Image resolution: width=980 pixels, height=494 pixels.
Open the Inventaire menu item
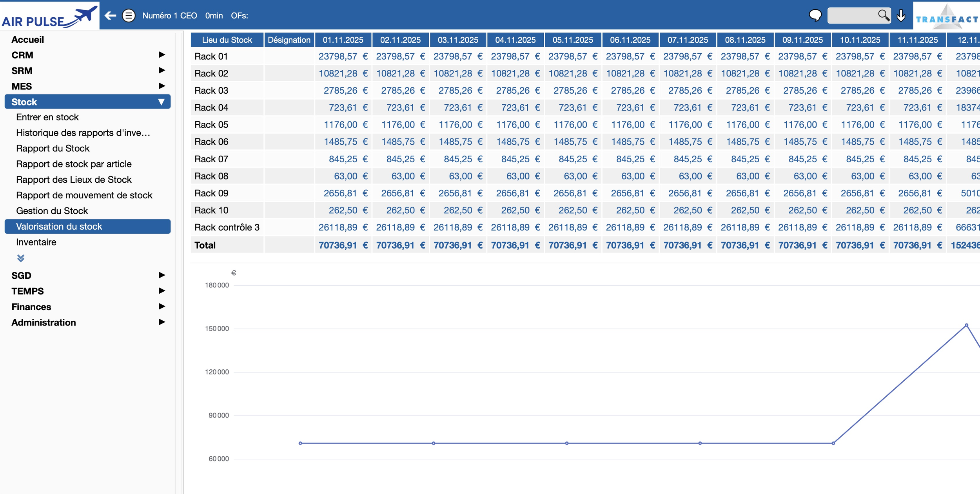(x=36, y=242)
